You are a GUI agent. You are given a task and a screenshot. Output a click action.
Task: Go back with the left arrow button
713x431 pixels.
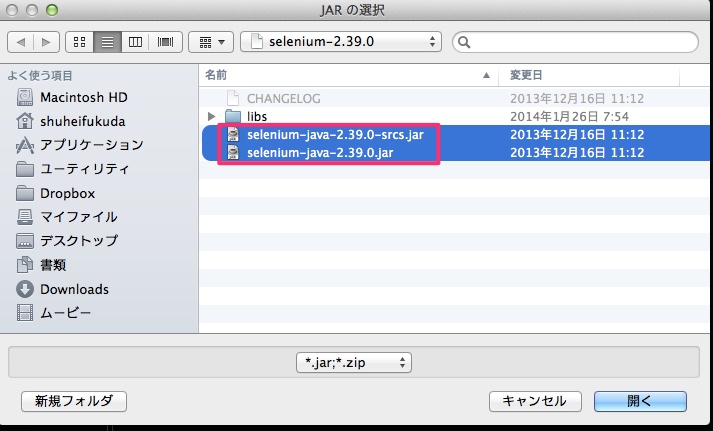point(20,42)
